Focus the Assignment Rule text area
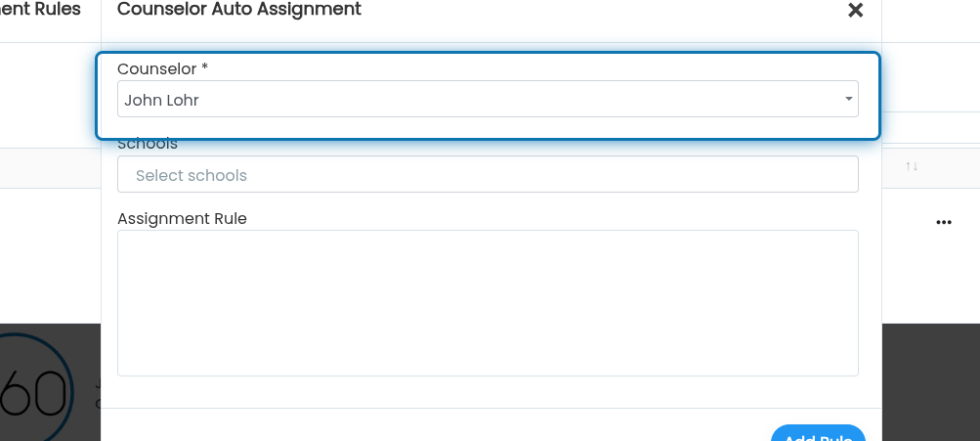Image resolution: width=980 pixels, height=441 pixels. point(488,303)
